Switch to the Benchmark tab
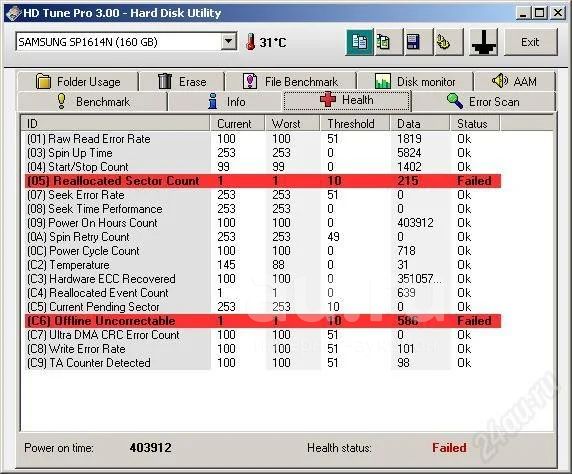This screenshot has height=474, width=572. click(x=93, y=101)
